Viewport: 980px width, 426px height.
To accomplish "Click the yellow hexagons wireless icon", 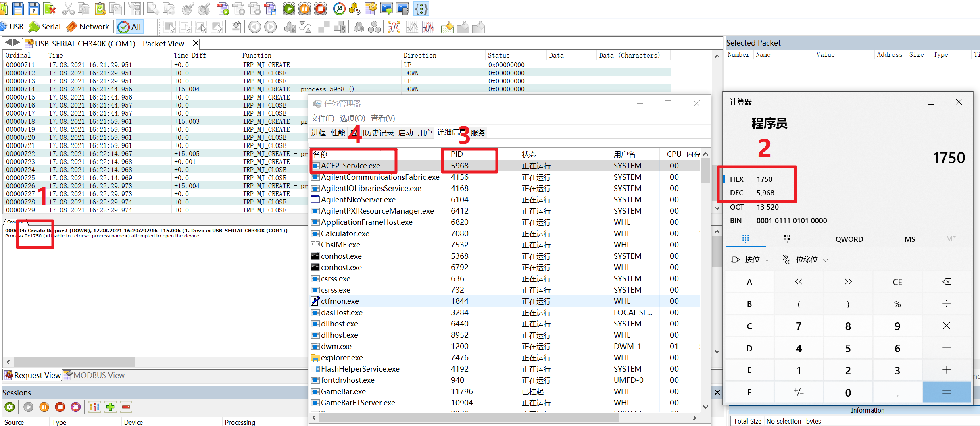I will pyautogui.click(x=355, y=8).
